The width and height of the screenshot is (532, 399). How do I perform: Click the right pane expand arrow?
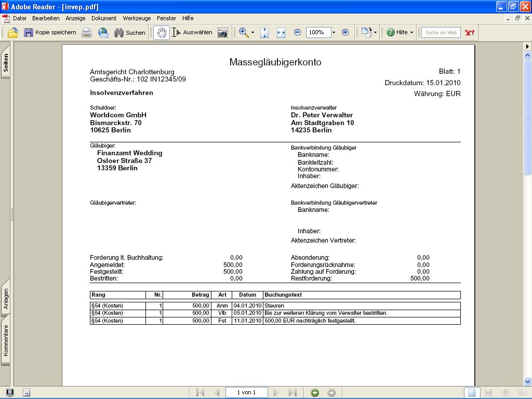tap(528, 46)
